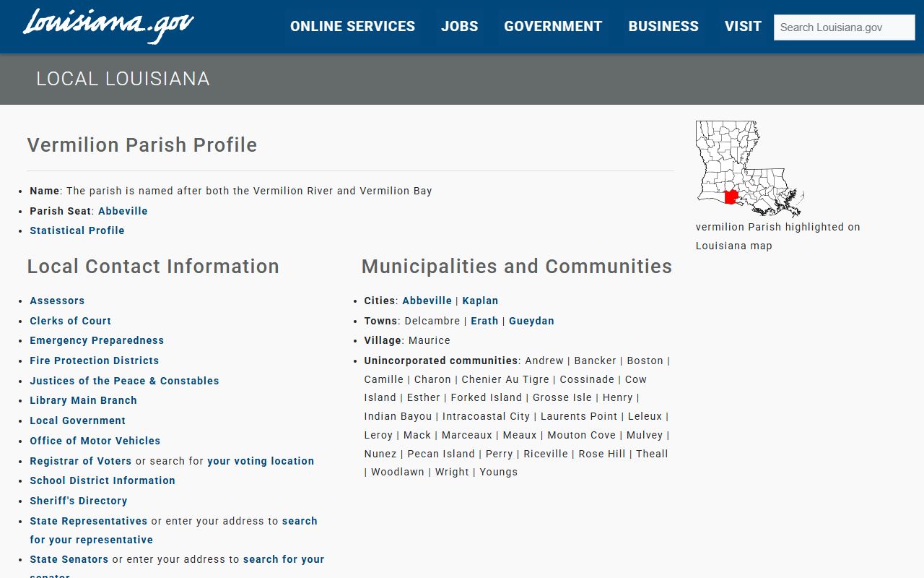Open the Emergency Preparedness link

(97, 340)
